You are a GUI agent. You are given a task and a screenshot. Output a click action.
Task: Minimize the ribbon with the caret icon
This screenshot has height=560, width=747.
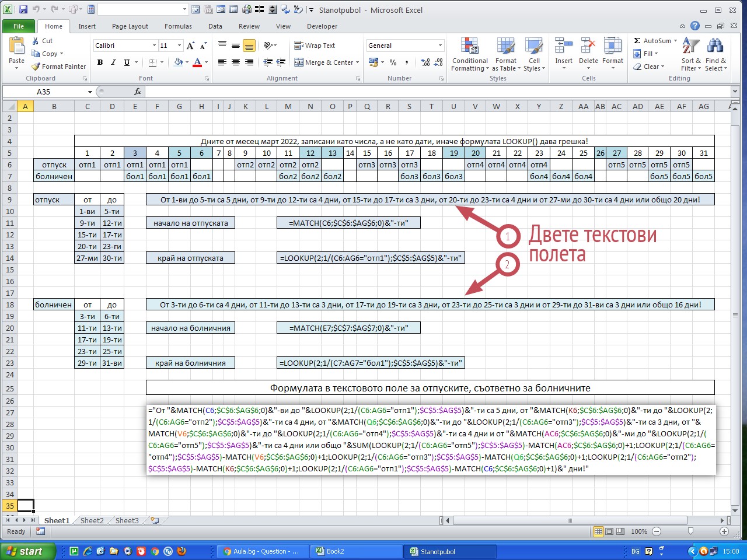click(682, 26)
